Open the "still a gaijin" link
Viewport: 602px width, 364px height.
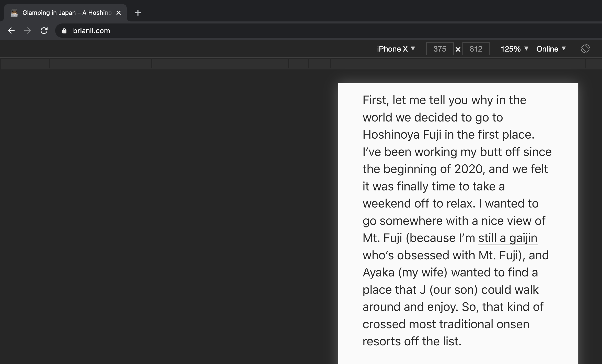pyautogui.click(x=508, y=238)
